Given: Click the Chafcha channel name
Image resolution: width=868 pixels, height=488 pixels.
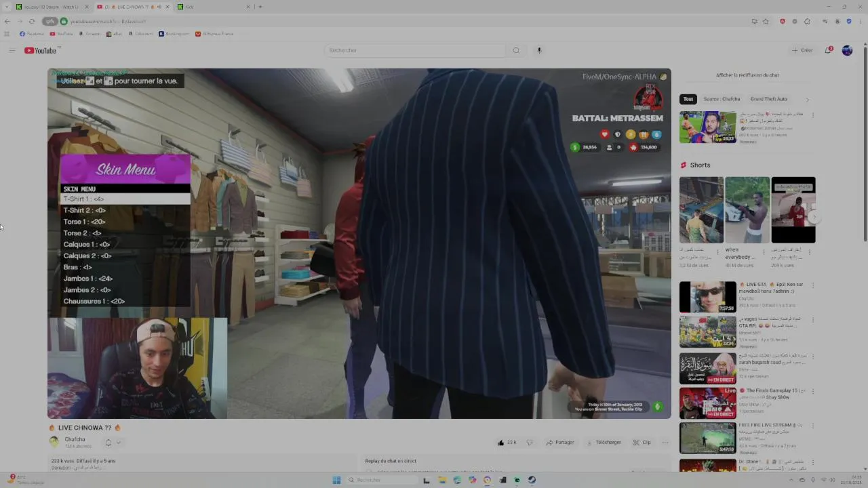Looking at the screenshot, I should (75, 439).
